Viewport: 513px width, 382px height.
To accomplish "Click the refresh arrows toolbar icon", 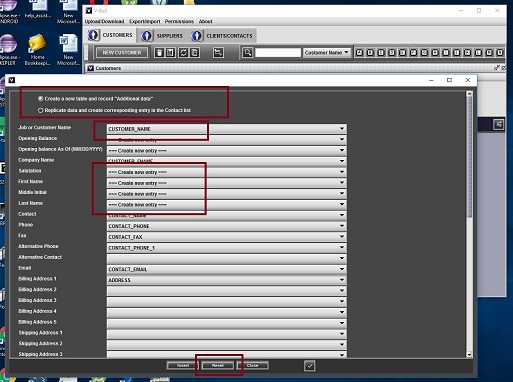I will click(183, 53).
